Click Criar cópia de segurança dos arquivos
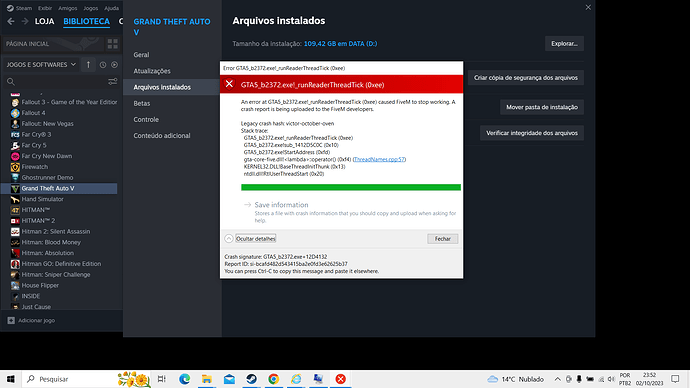This screenshot has height=388, width=690. 525,78
